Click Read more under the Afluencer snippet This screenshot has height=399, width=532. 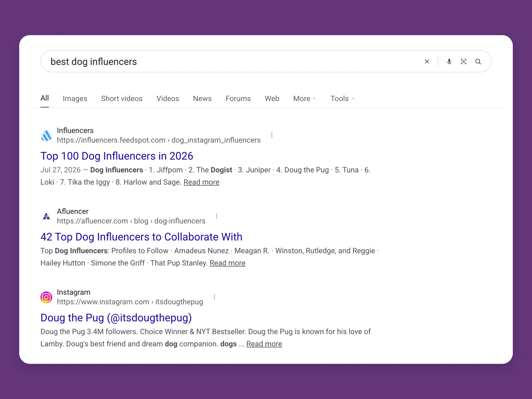227,263
